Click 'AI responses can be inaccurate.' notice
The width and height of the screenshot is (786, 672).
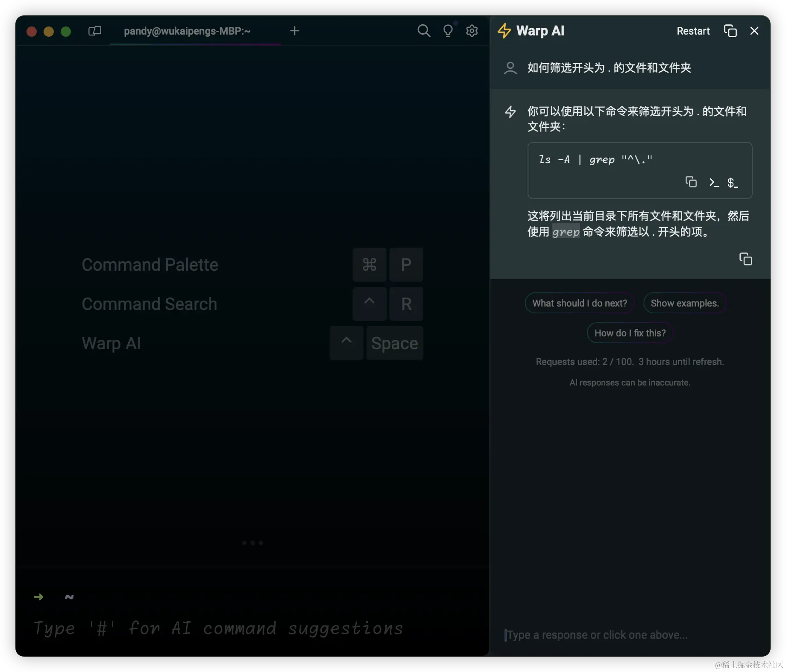pos(630,383)
